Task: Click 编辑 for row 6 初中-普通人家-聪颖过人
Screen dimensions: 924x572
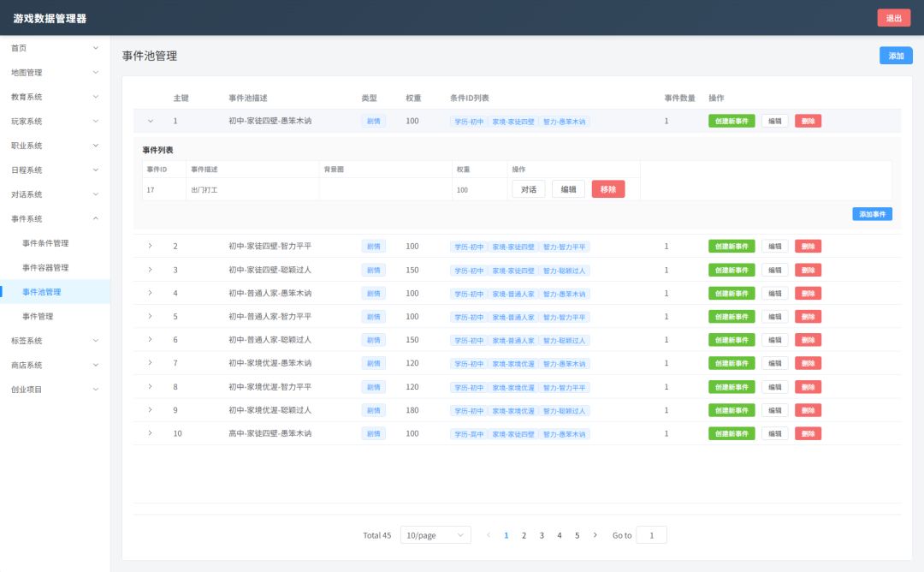Action: pos(775,340)
